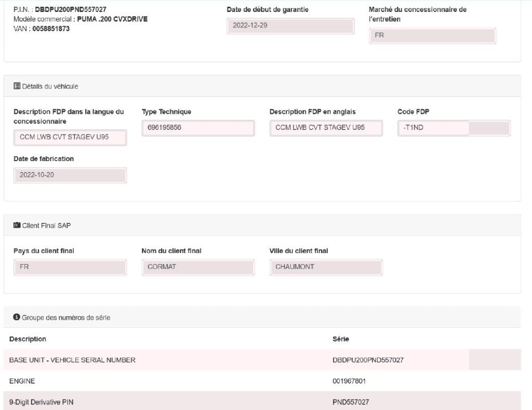Screen dimensions: 532x410
Task: Select the ENGINE row description
Action: pos(22,381)
